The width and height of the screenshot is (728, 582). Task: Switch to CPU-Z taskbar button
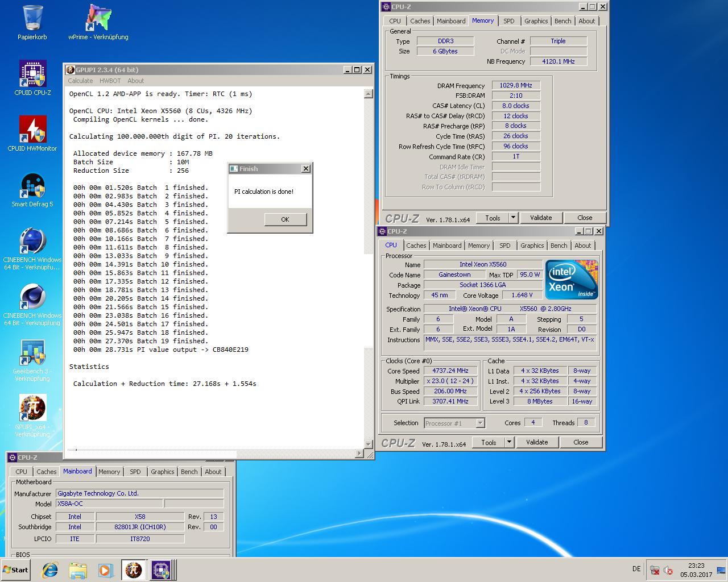point(161,570)
